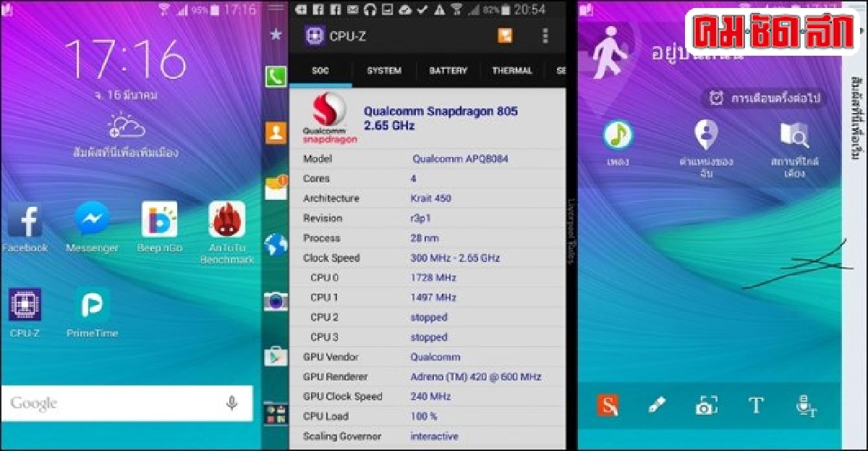Switch to the SYSTEM tab
868x451 pixels.
point(384,71)
